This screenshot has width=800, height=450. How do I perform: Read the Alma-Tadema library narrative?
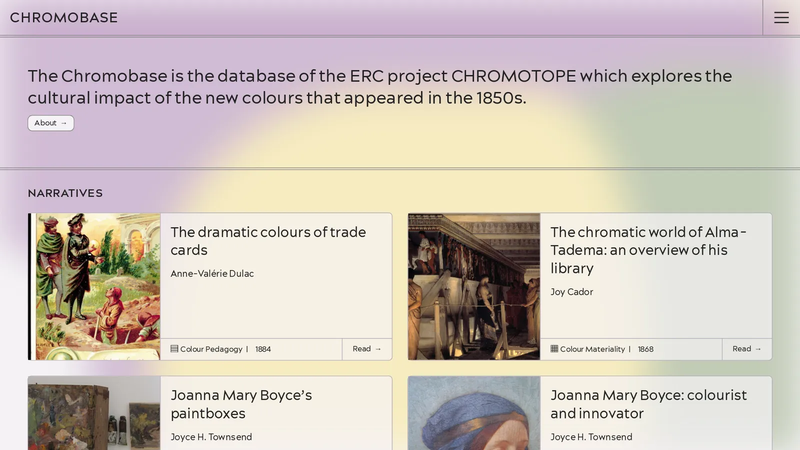[746, 349]
